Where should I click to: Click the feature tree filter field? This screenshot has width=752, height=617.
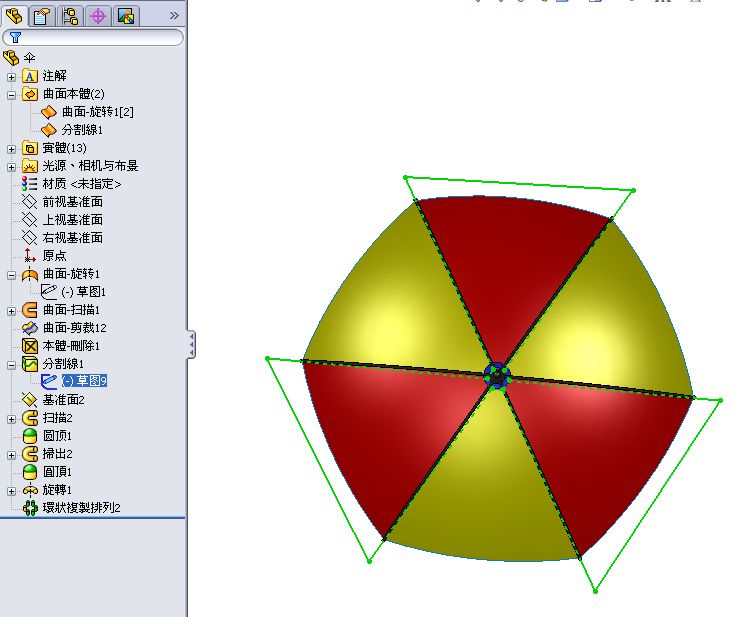pos(93,37)
